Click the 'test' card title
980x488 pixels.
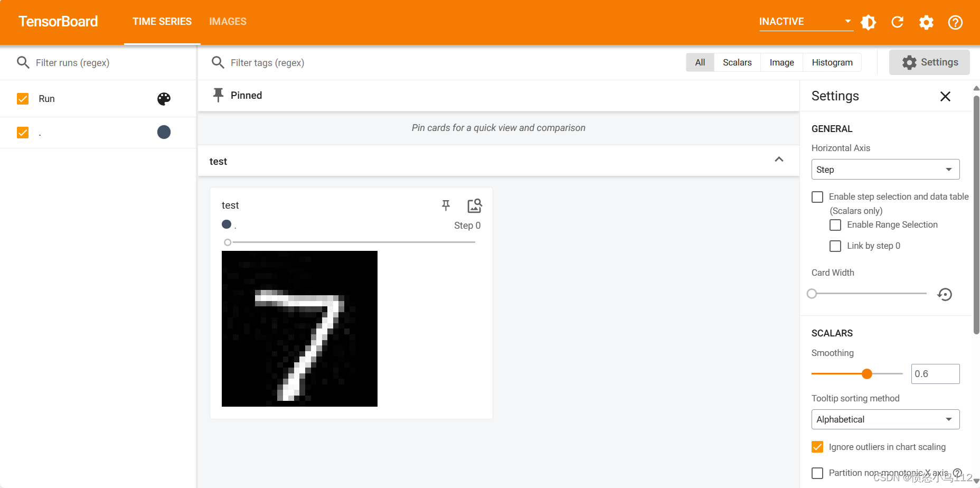pyautogui.click(x=230, y=205)
